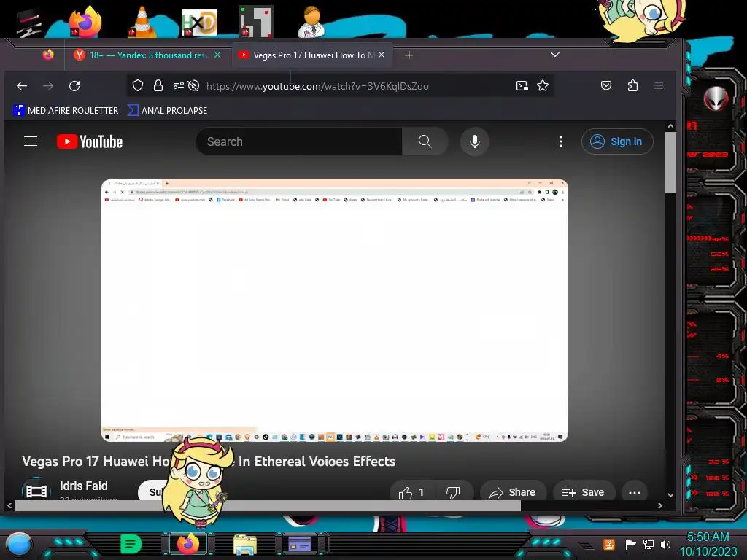The image size is (747, 560).
Task: Focus the YouTube search field
Action: [298, 141]
